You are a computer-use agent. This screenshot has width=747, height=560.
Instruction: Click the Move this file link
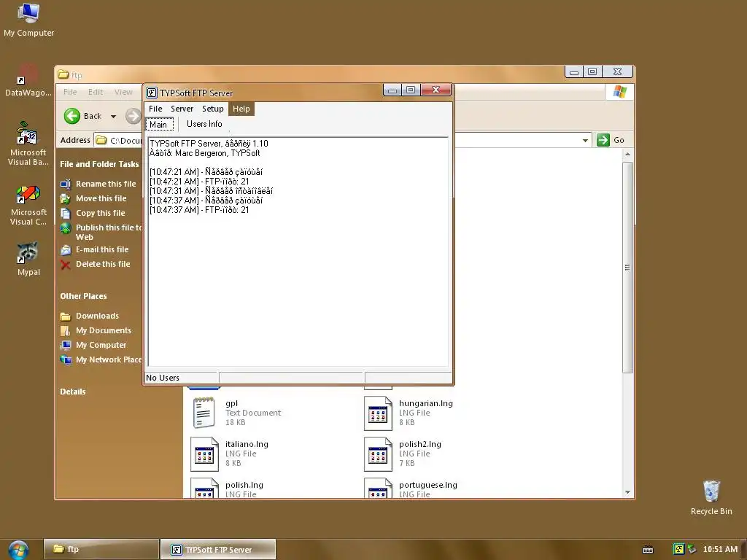[101, 198]
